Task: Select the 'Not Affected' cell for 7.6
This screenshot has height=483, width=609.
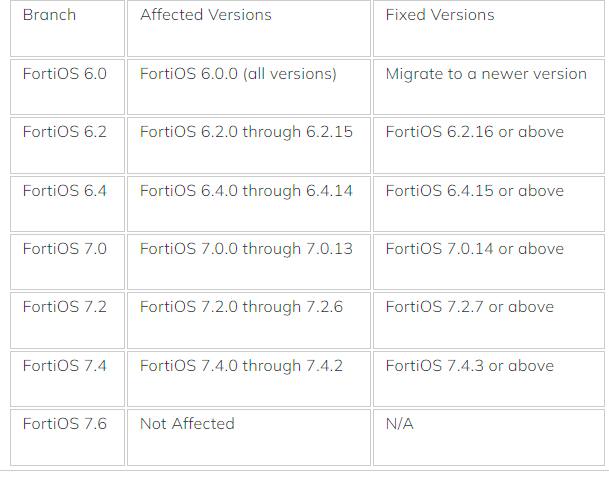Action: pos(249,437)
